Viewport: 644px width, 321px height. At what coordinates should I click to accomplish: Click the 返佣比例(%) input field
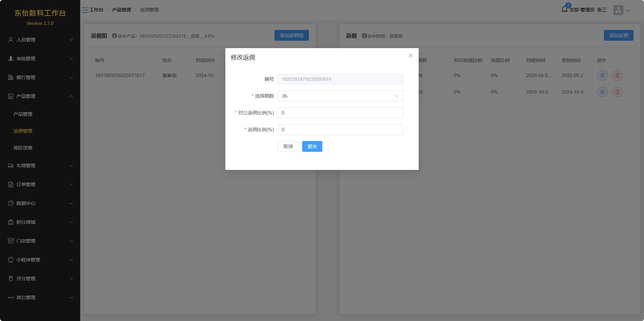(340, 130)
